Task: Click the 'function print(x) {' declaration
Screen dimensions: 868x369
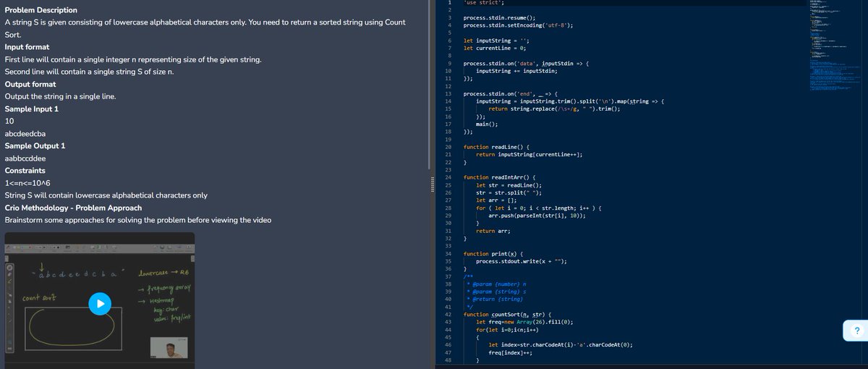Action: pyautogui.click(x=492, y=254)
